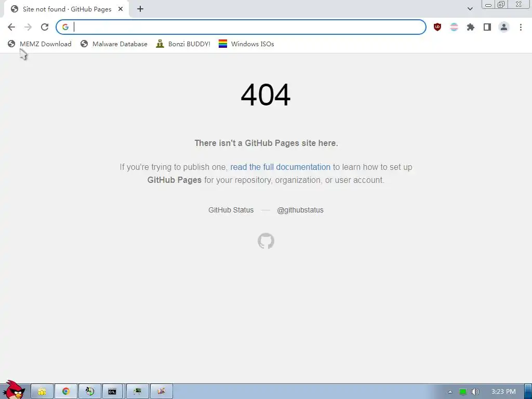
Task: Switch to Chrome in the taskbar
Action: (x=66, y=392)
